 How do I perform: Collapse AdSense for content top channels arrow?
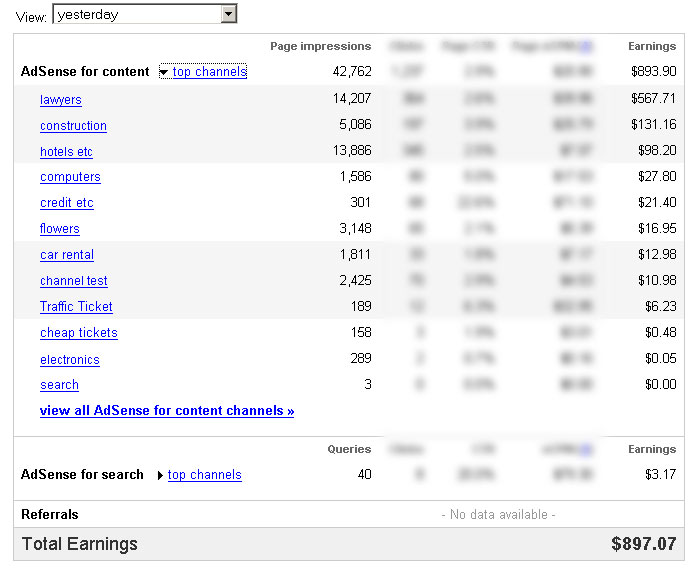[x=164, y=72]
